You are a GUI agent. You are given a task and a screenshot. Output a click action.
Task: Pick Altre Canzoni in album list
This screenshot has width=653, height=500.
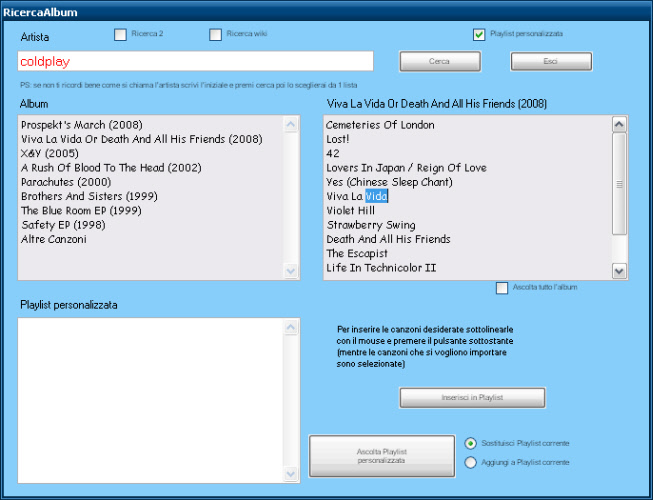[x=53, y=239]
